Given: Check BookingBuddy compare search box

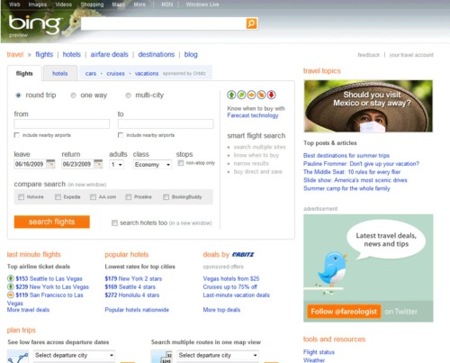Looking at the screenshot, I should click(x=166, y=197).
